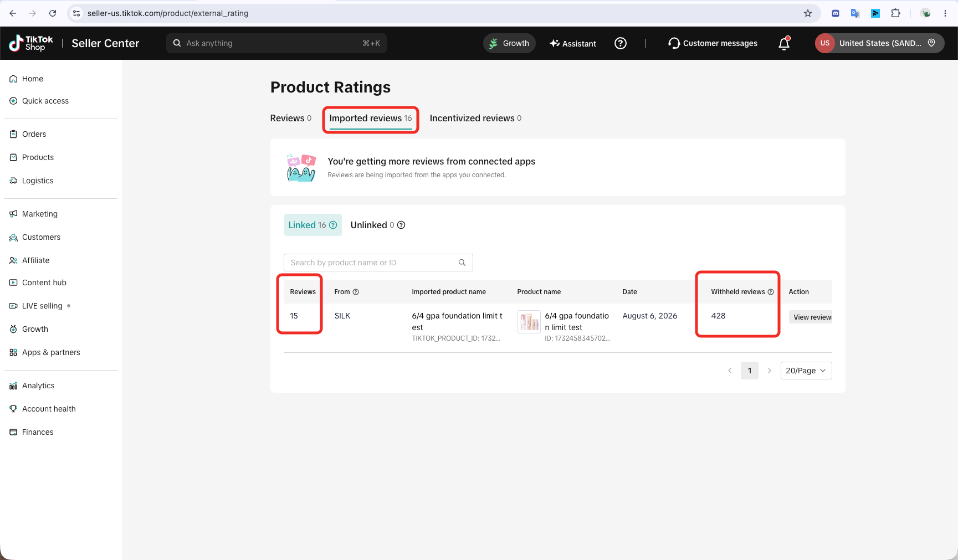The width and height of the screenshot is (958, 560).
Task: Go back with the browser back arrow
Action: pyautogui.click(x=13, y=13)
